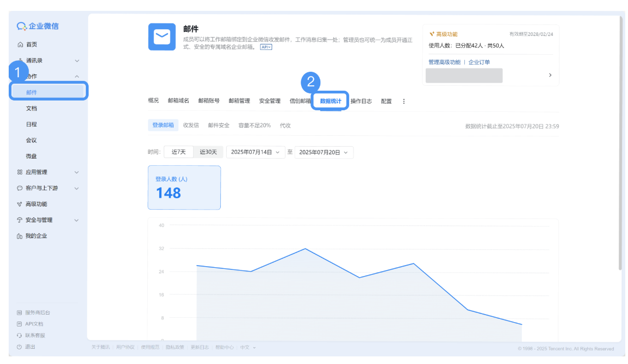Select the 邮件安全 sub-tab

(219, 125)
